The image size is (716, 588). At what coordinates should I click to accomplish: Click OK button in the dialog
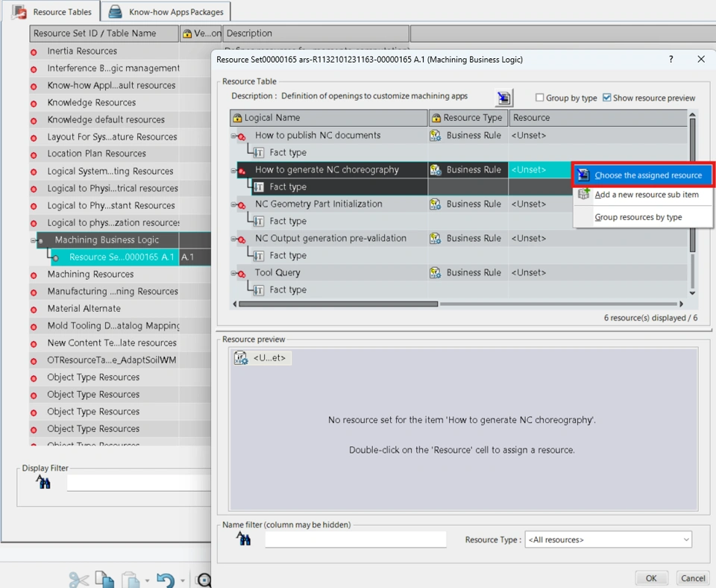(x=651, y=578)
